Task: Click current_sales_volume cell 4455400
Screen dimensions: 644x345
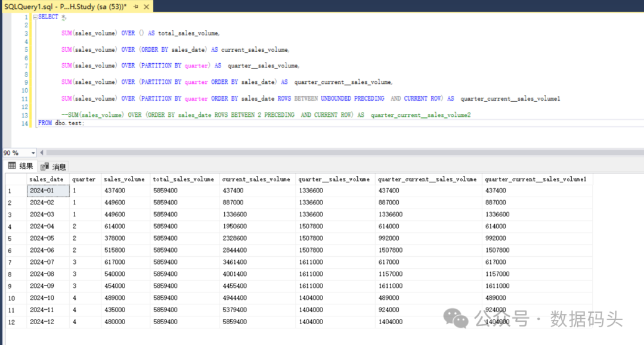Action: 257,286
